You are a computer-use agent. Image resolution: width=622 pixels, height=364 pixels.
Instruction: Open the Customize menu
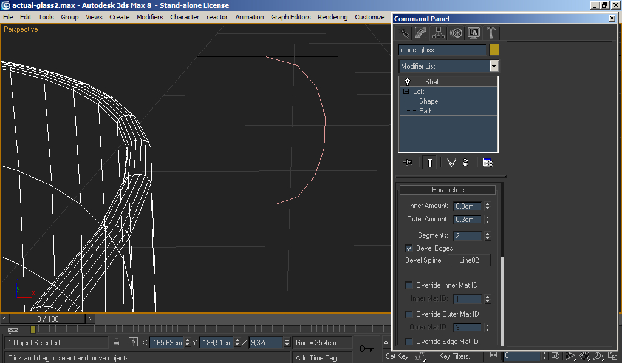coord(370,17)
